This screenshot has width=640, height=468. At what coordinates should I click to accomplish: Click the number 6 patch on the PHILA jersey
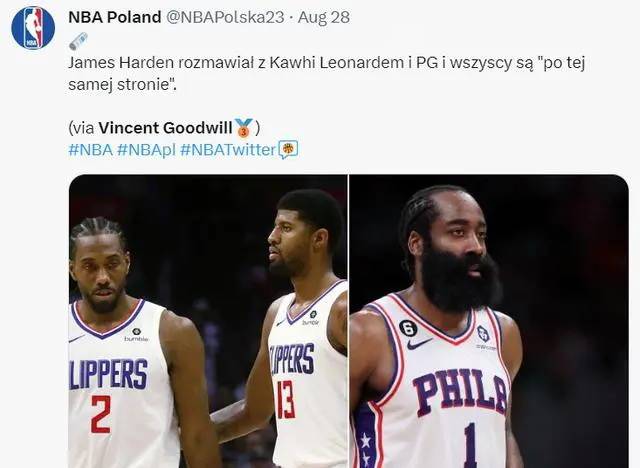[408, 328]
